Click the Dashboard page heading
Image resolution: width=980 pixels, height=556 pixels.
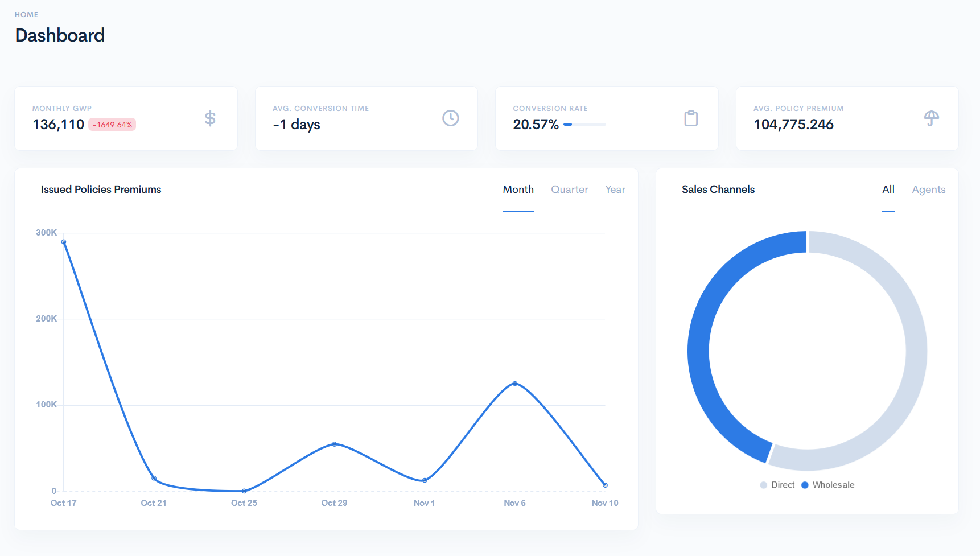(x=60, y=35)
